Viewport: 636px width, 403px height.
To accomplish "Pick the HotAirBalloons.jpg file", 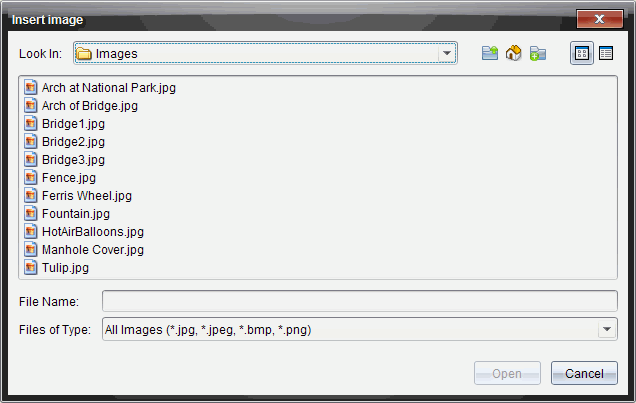I will [x=92, y=232].
